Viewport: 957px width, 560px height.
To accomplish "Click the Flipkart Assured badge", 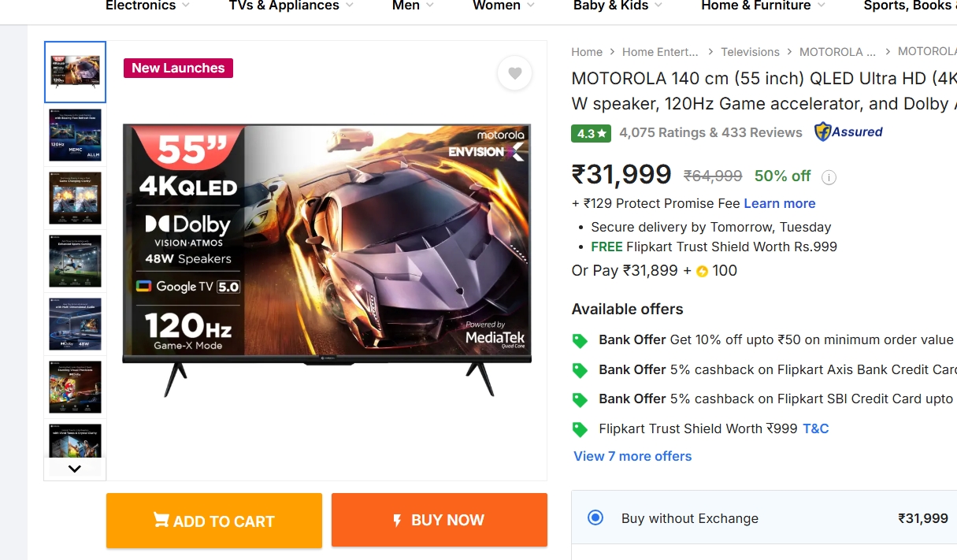I will (x=848, y=132).
